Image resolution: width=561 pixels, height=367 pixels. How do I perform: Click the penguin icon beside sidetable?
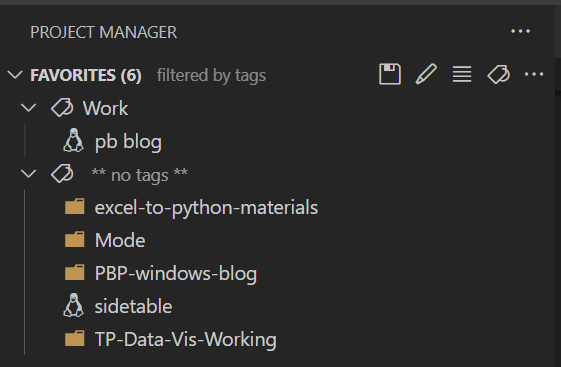(x=74, y=305)
